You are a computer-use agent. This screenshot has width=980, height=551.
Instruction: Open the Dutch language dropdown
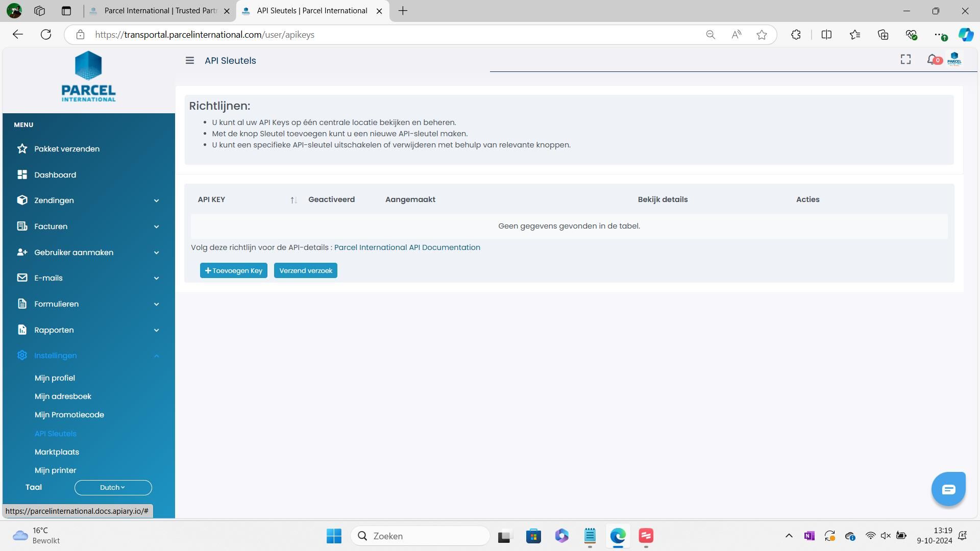coord(113,488)
